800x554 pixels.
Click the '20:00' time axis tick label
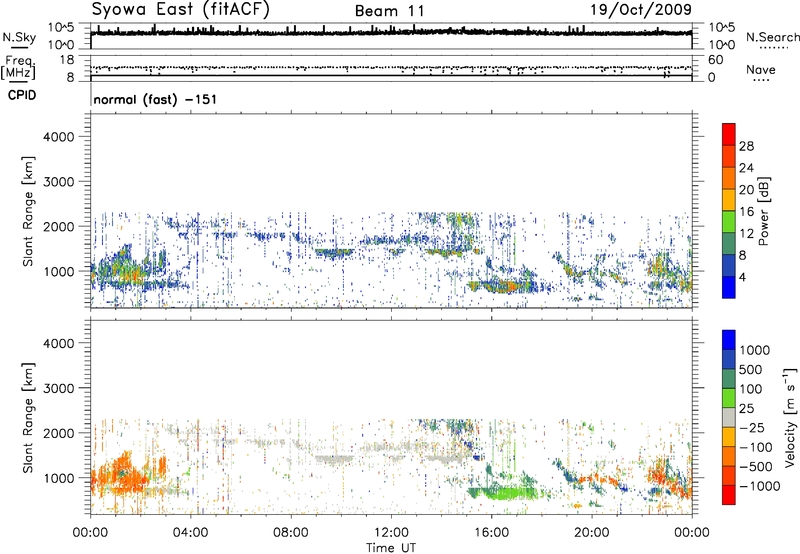pyautogui.click(x=591, y=533)
